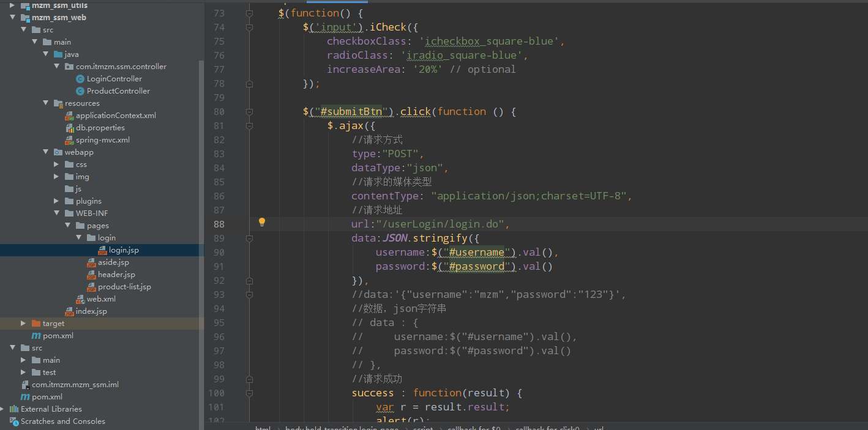Click the webapp web folder icon
The image size is (868, 430).
tap(58, 152)
